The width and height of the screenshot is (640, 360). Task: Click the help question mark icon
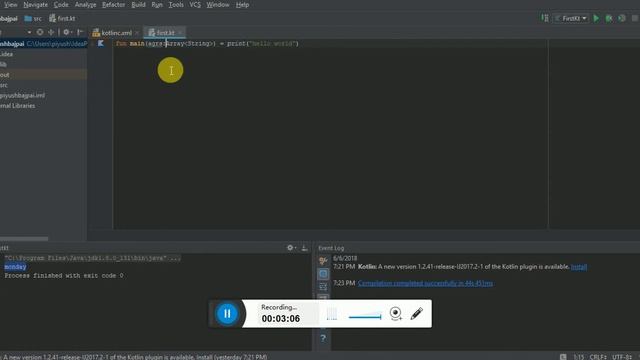click(x=323, y=338)
